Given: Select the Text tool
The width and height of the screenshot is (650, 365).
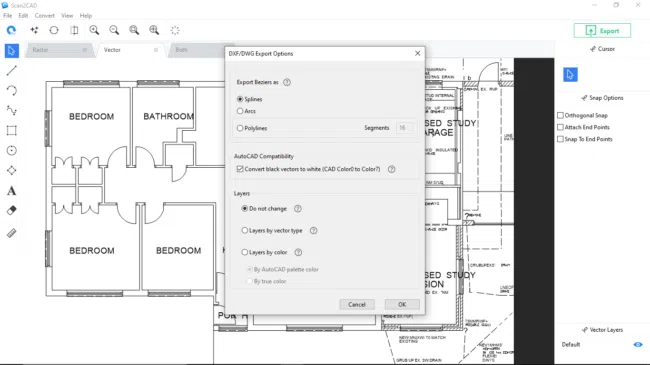Looking at the screenshot, I should tap(12, 190).
